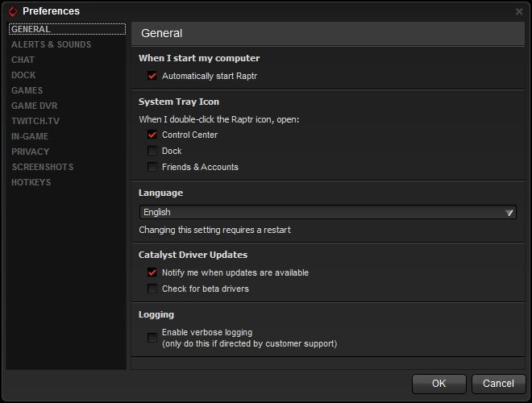Image resolution: width=532 pixels, height=403 pixels.
Task: Tick the Friends & Accounts checkbox
Action: click(152, 167)
